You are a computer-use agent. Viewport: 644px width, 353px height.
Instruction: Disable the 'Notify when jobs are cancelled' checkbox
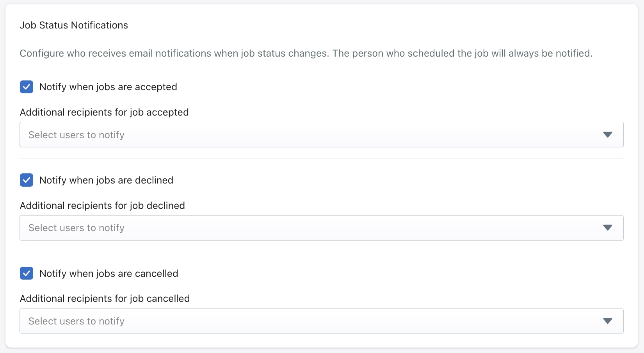pyautogui.click(x=27, y=273)
